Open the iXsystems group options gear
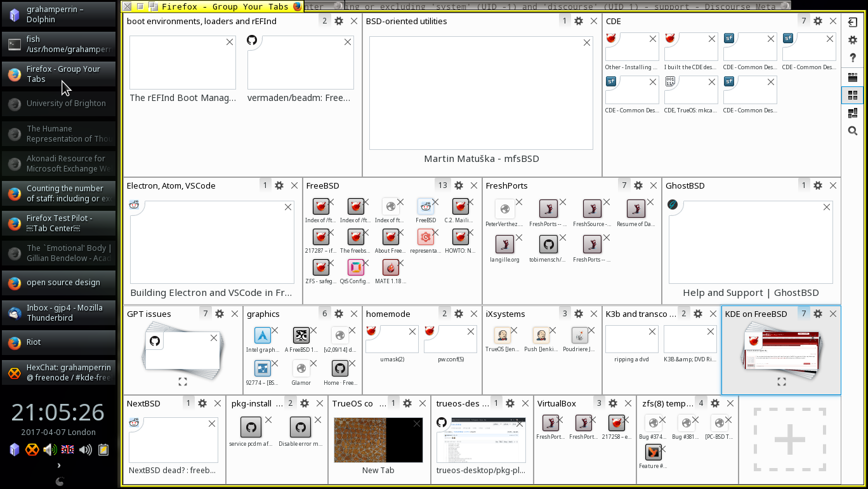Screen dimensions: 868x489 tap(579, 314)
